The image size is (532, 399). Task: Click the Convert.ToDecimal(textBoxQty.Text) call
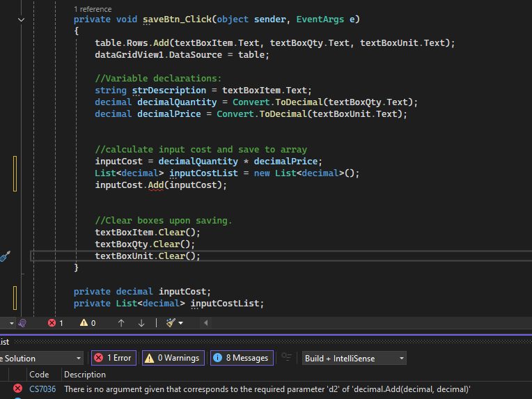[322, 102]
